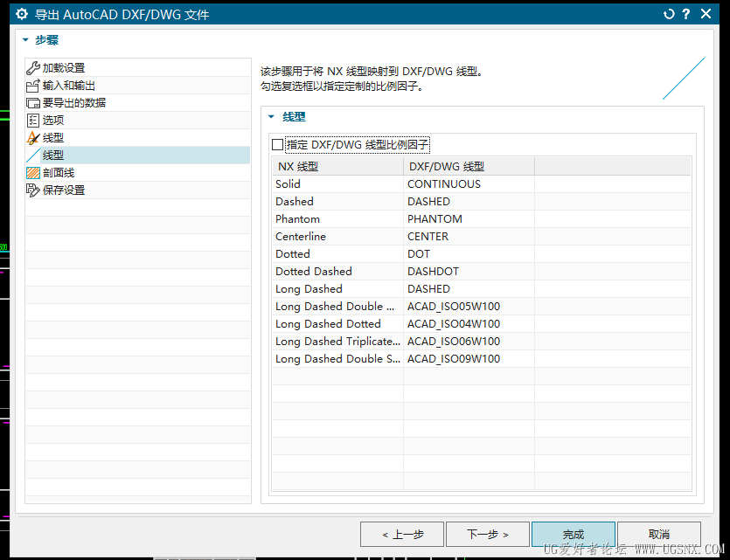
Task: Click the settings gear icon in the title bar
Action: pos(21,15)
